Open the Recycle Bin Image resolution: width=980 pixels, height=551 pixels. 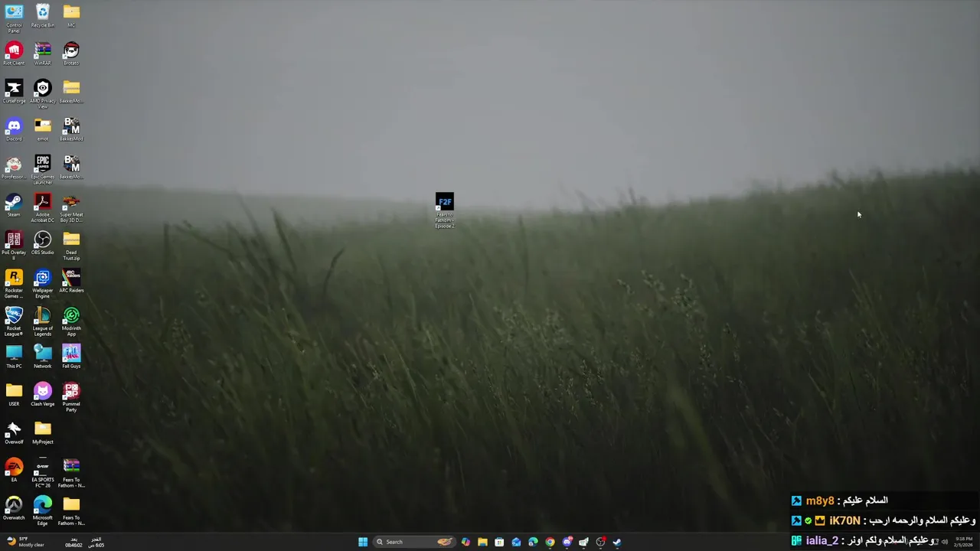tap(42, 15)
